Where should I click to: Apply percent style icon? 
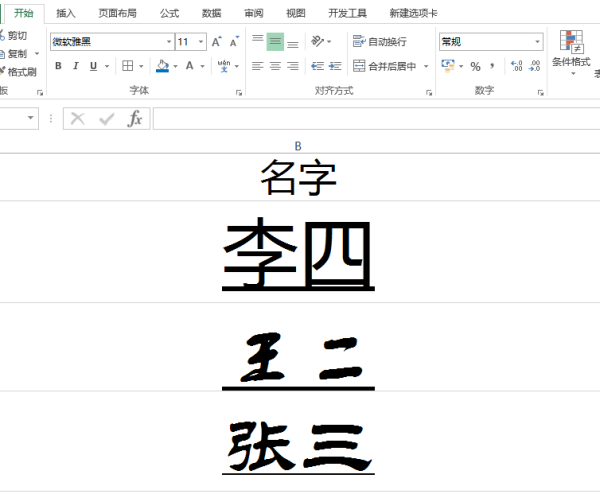tap(475, 66)
